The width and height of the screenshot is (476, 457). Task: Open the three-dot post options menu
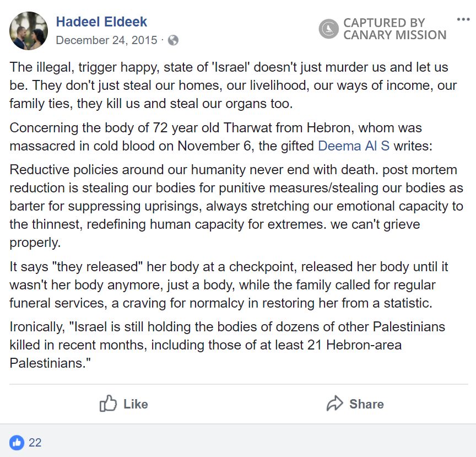point(463,19)
